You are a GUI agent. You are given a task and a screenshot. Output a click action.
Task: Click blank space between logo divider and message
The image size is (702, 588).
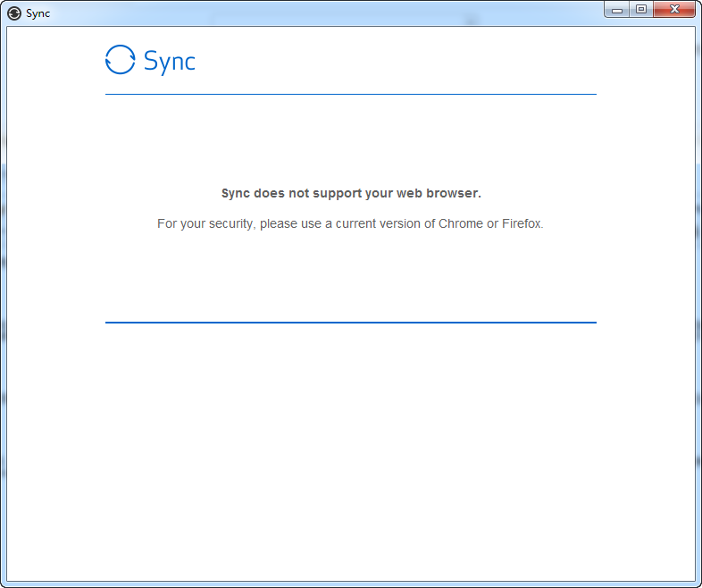[350, 141]
